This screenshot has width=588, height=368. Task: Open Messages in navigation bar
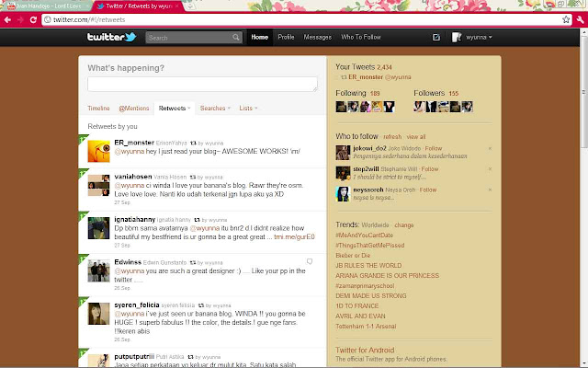tap(317, 37)
